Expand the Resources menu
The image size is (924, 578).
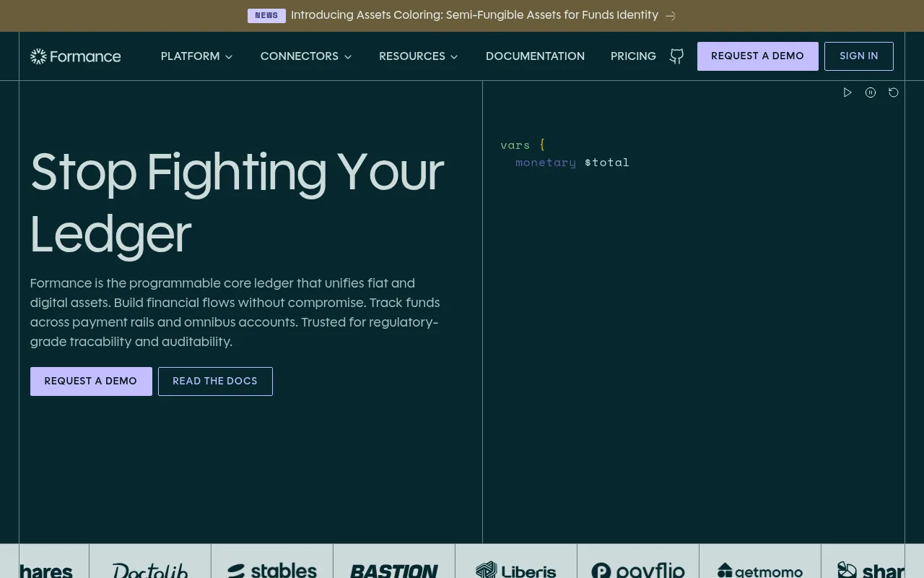419,56
